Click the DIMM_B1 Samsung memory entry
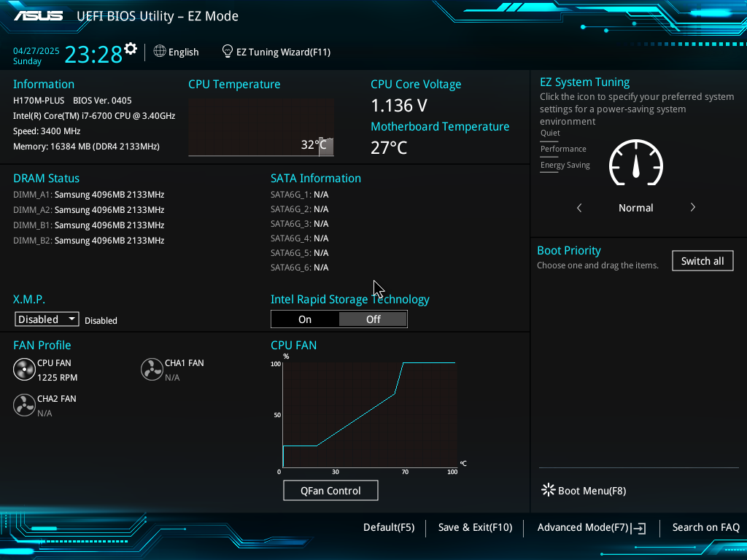Image resolution: width=747 pixels, height=560 pixels. (x=88, y=225)
